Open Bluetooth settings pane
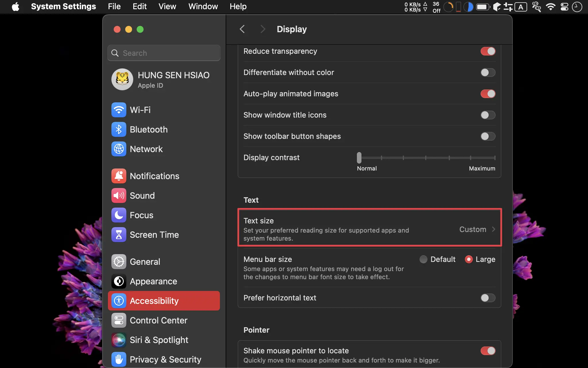Image resolution: width=588 pixels, height=368 pixels. point(164,129)
